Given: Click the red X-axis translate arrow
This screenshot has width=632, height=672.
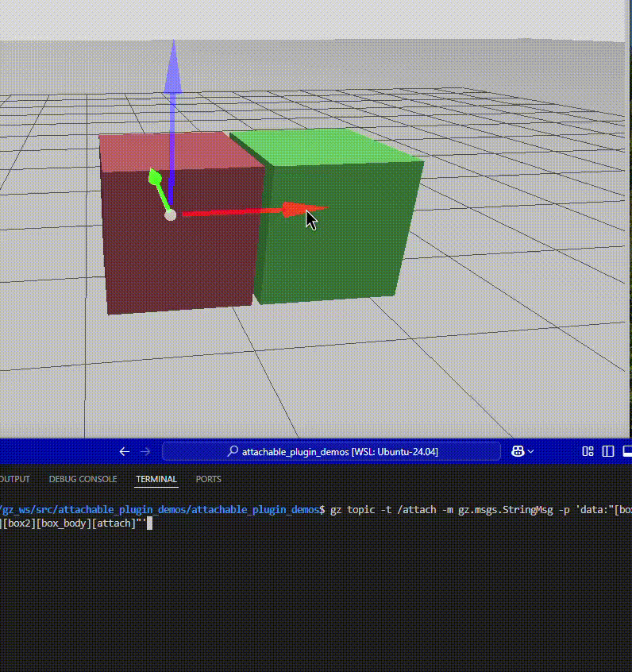Looking at the screenshot, I should [255, 210].
